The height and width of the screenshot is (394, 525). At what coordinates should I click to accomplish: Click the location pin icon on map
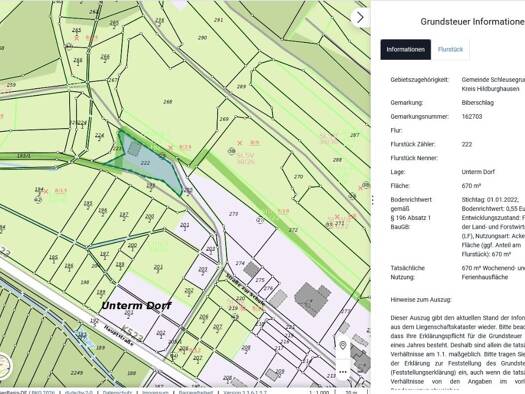tap(343, 345)
